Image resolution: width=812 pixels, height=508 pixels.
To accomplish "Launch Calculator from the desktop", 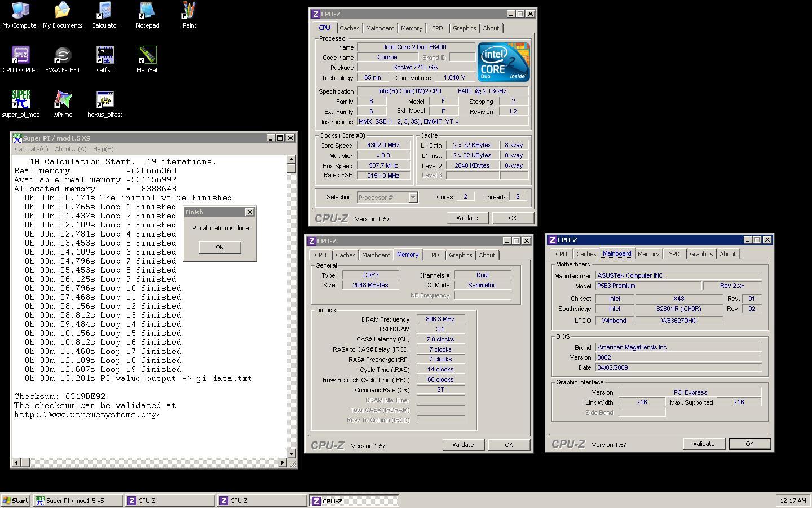I will (x=105, y=15).
